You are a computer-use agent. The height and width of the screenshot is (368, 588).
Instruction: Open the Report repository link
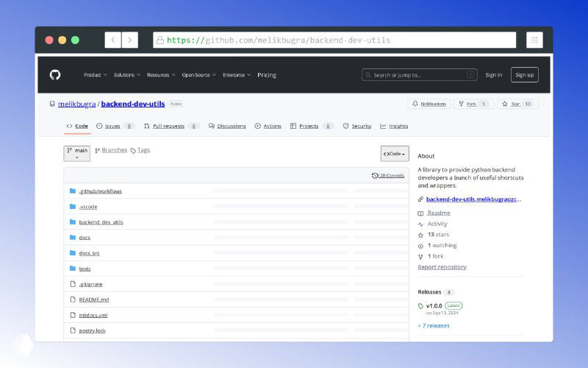(442, 266)
